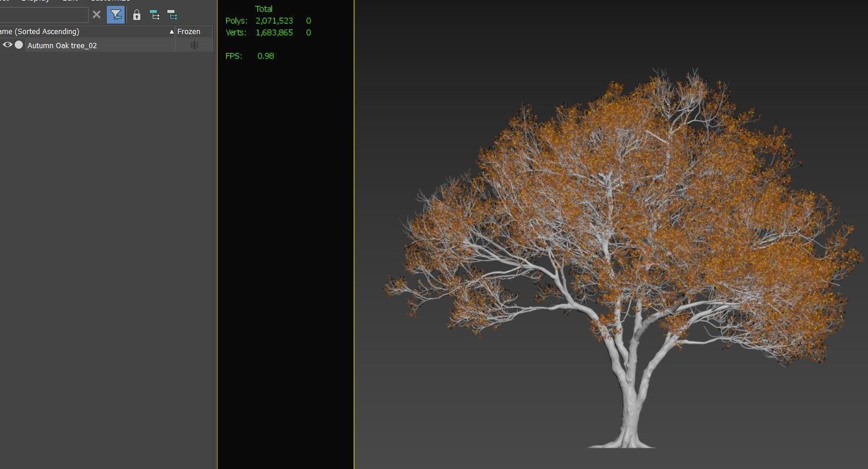Click the Total statistics heading
Image resolution: width=868 pixels, height=469 pixels.
coord(264,9)
